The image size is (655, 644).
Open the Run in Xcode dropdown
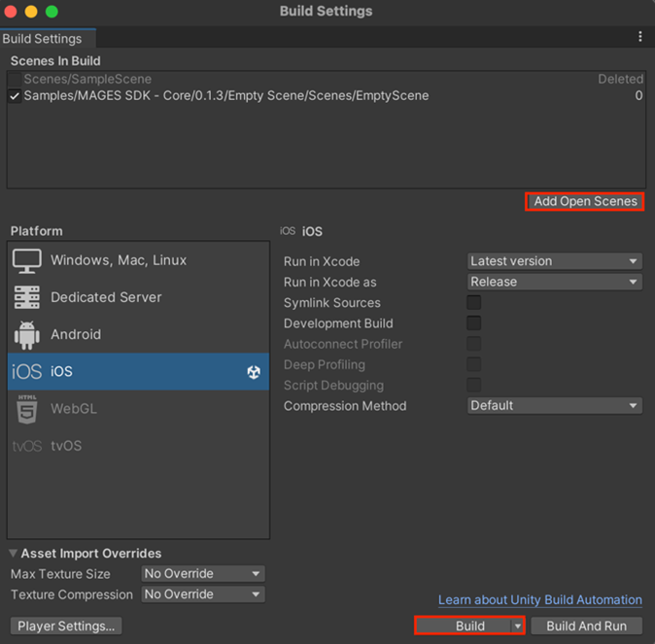click(554, 261)
